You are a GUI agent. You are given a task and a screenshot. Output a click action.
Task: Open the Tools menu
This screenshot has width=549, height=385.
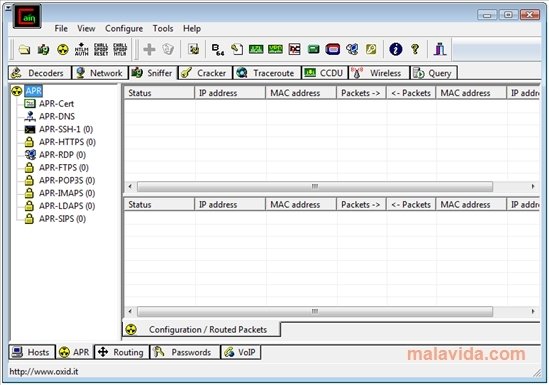coord(163,28)
